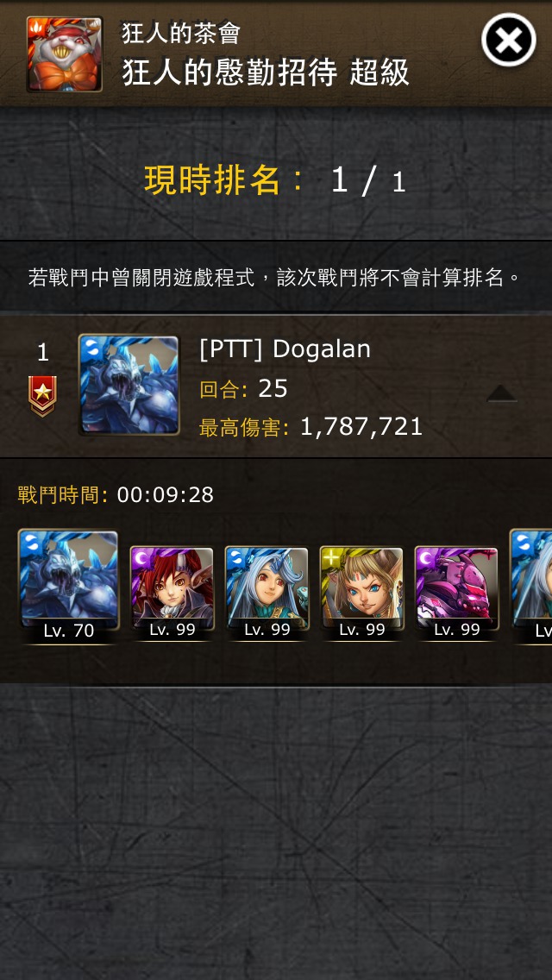Select the partially visible sixth team ally
552x980 pixels.
[531, 586]
